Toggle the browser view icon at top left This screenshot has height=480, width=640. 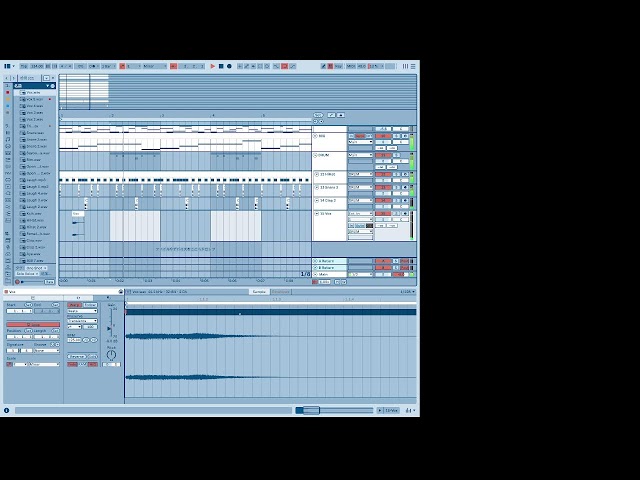7,66
